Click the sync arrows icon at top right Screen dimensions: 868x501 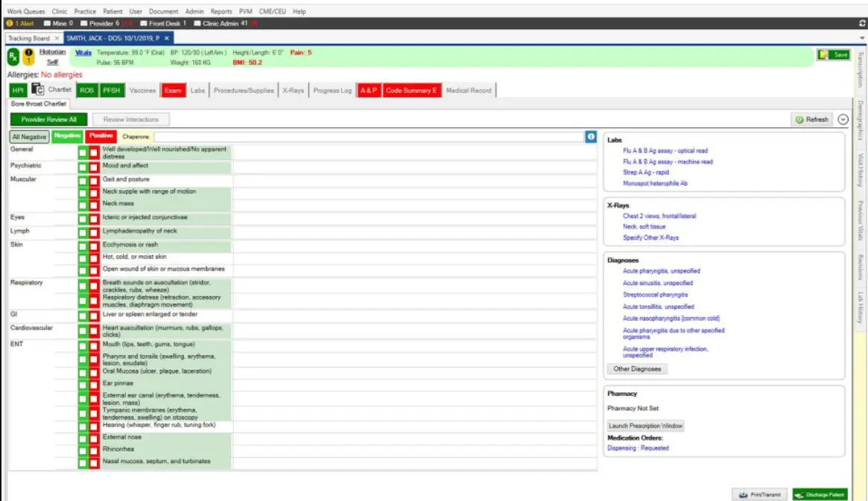(861, 25)
